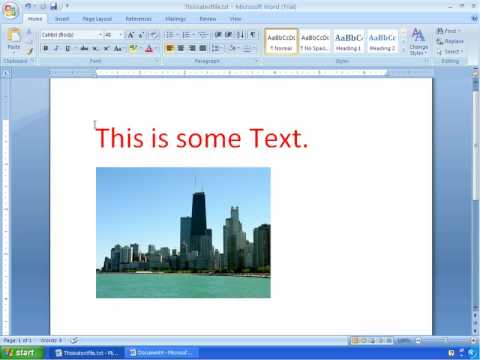This screenshot has height=360, width=480.
Task: Sort the selected text
Action: pyautogui.click(x=240, y=35)
